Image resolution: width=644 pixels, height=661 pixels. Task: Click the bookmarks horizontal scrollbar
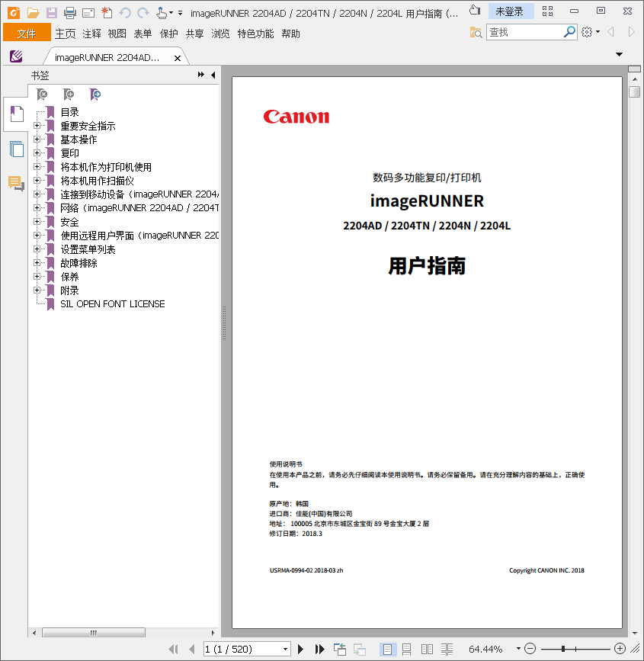[94, 632]
